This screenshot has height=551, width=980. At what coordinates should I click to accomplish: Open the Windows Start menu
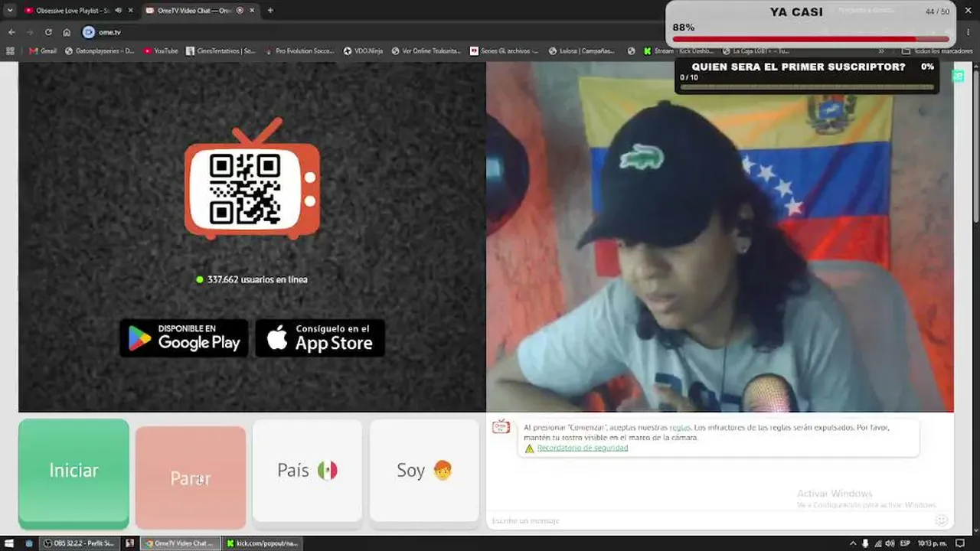click(10, 543)
